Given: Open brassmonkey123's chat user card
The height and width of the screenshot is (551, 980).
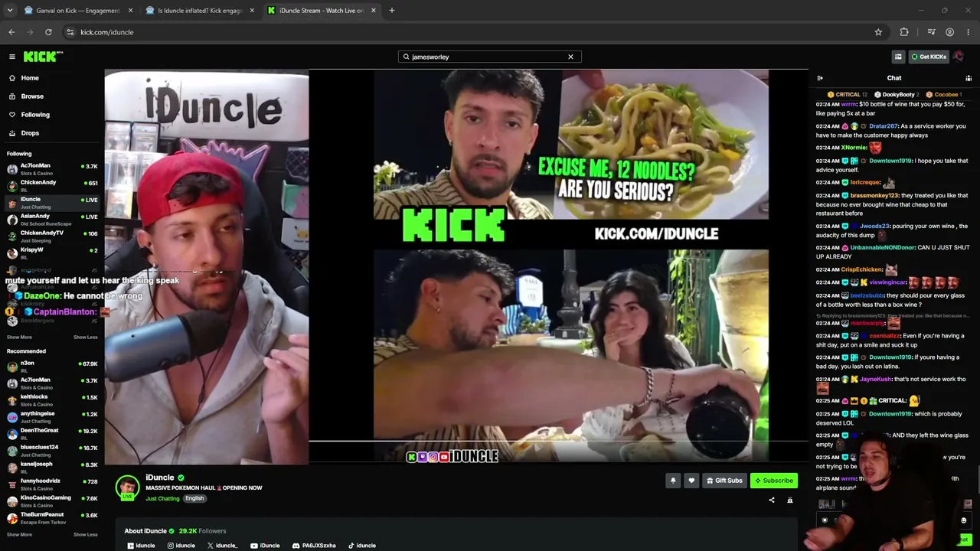Looking at the screenshot, I should tap(874, 196).
